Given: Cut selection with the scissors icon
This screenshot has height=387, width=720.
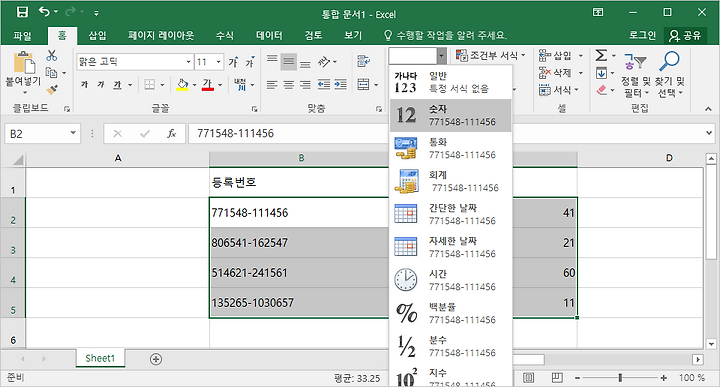Looking at the screenshot, I should pyautogui.click(x=52, y=56).
